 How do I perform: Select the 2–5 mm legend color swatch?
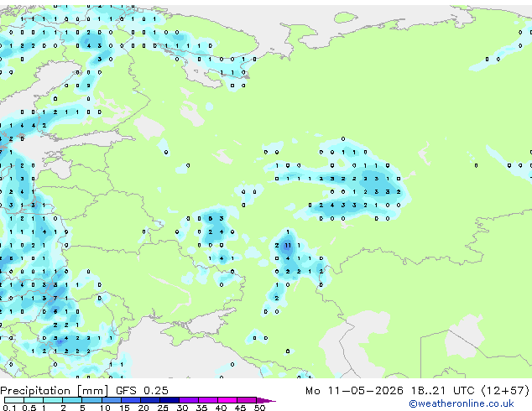coord(72,400)
